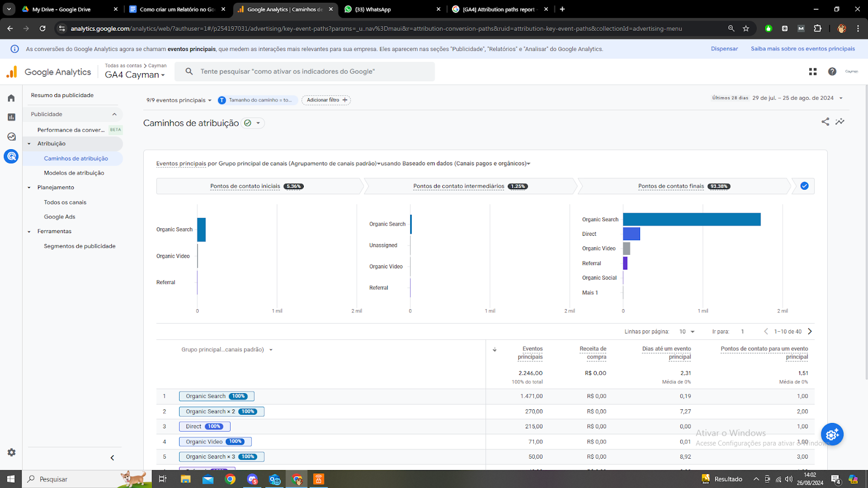Toggle the blue checkmark beside touchpoint tabs

pyautogui.click(x=805, y=186)
